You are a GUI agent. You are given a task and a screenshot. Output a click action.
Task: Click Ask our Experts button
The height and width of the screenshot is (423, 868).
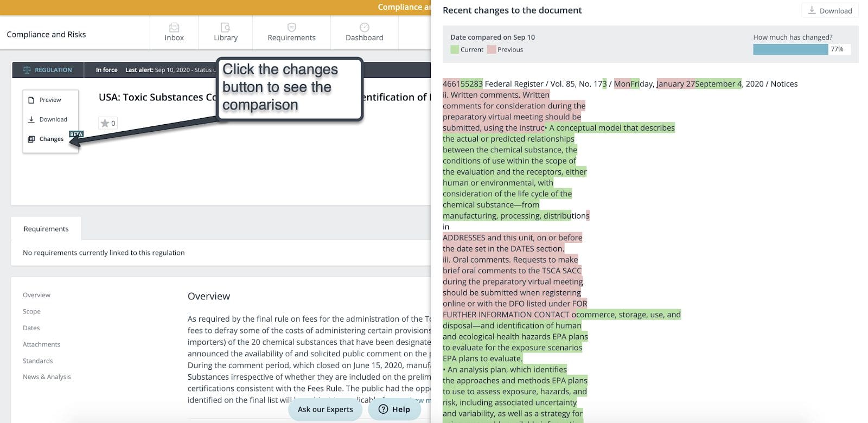325,409
